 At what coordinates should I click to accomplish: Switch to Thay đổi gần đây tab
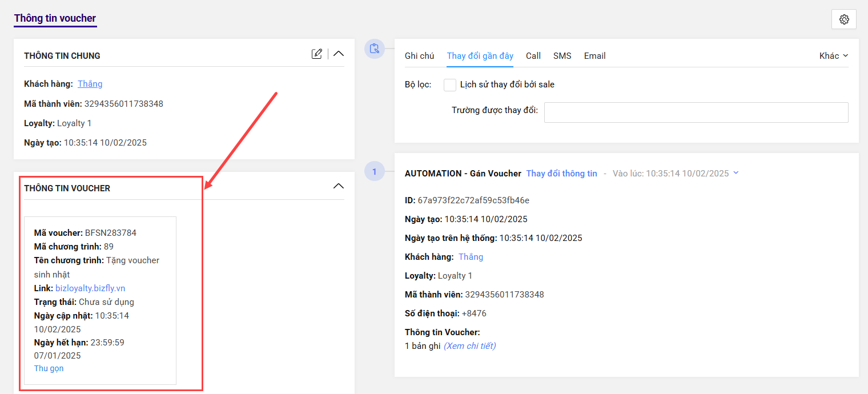coord(480,56)
